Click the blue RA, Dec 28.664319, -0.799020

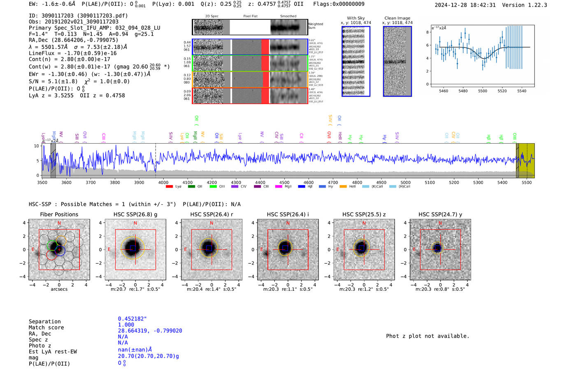150,331
